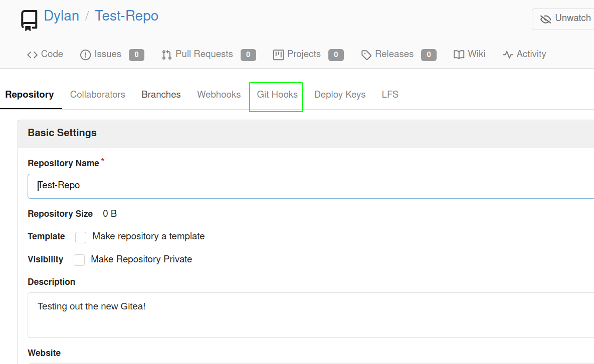The height and width of the screenshot is (364, 594).
Task: Click the Repository Size value 0 B
Action: click(x=110, y=214)
